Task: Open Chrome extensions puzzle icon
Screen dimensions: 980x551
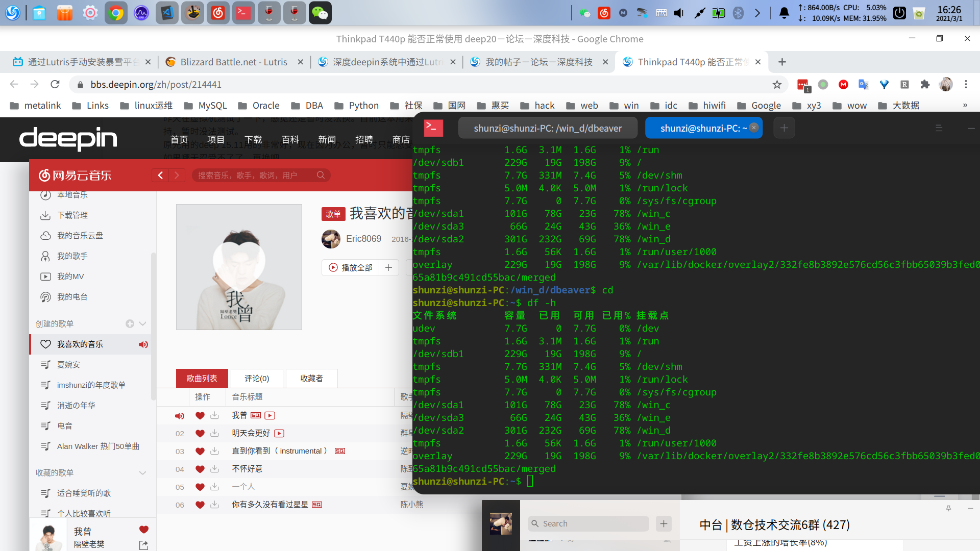Action: click(x=925, y=84)
